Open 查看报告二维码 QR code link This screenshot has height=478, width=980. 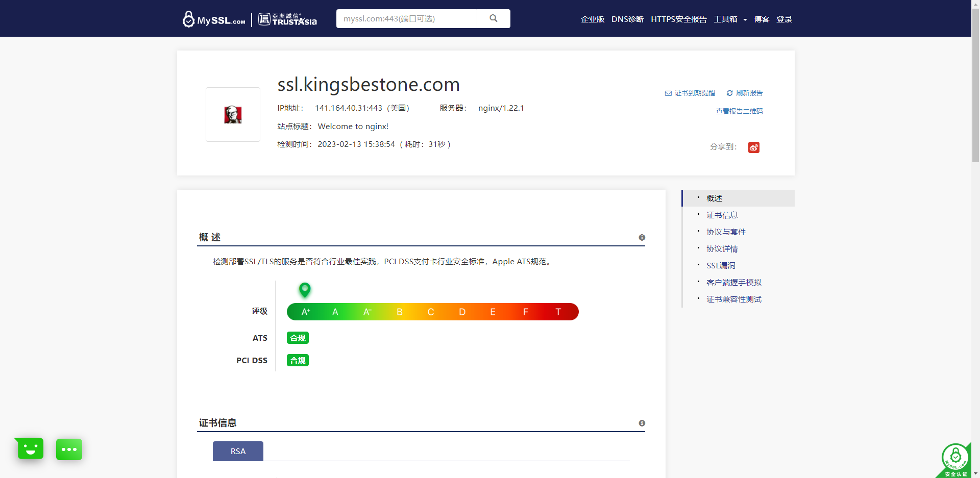click(x=739, y=111)
